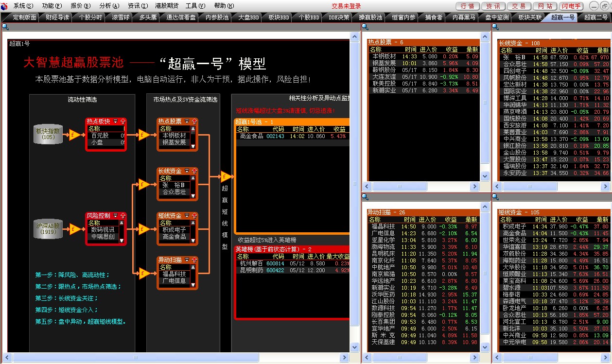Click the up-arrow icon on the 短线资金 box header

point(194,215)
